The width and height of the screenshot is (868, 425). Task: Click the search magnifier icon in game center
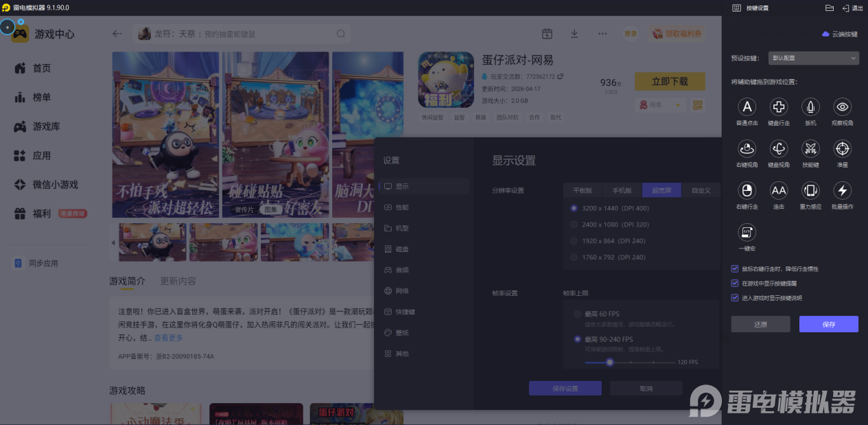pyautogui.click(x=341, y=34)
